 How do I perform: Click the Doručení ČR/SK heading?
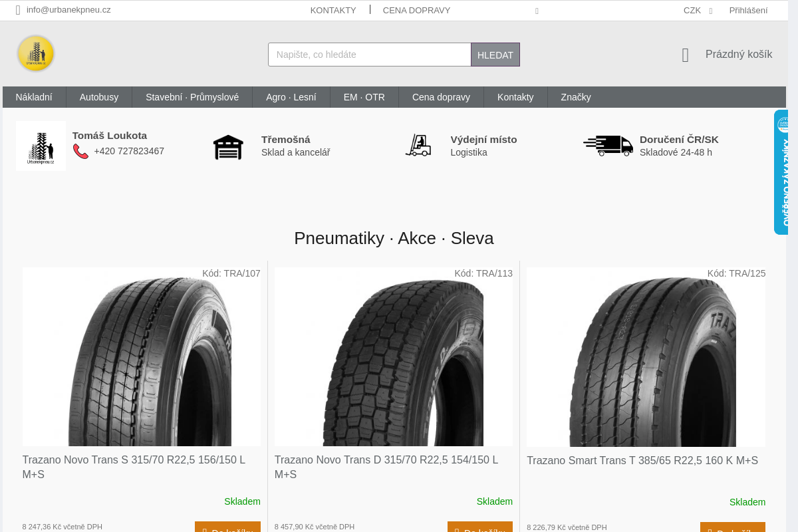[x=679, y=140]
